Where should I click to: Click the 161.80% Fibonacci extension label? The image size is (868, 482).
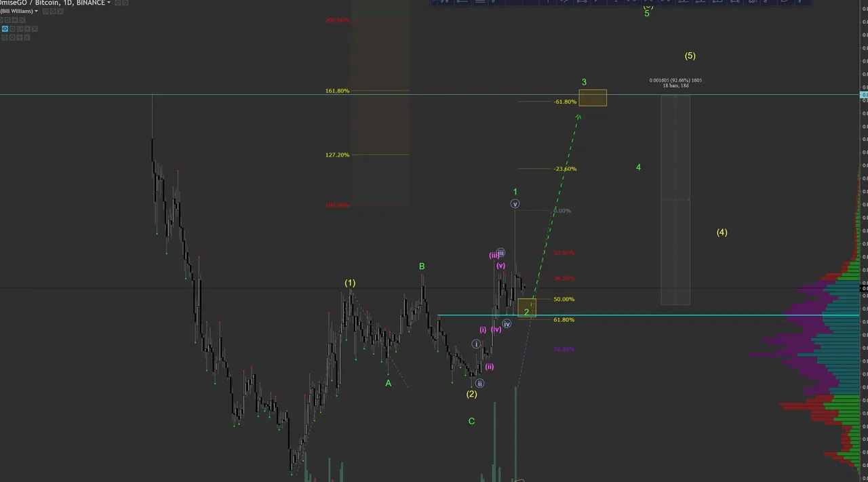coord(338,91)
